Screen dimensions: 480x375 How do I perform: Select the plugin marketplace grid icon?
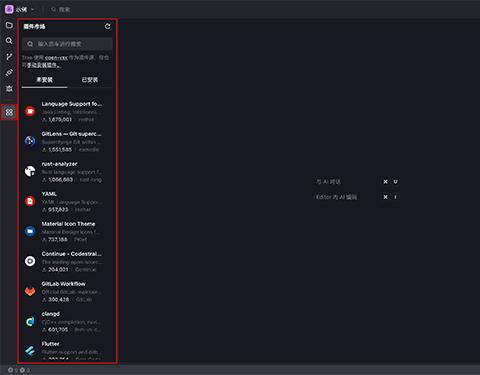point(9,112)
